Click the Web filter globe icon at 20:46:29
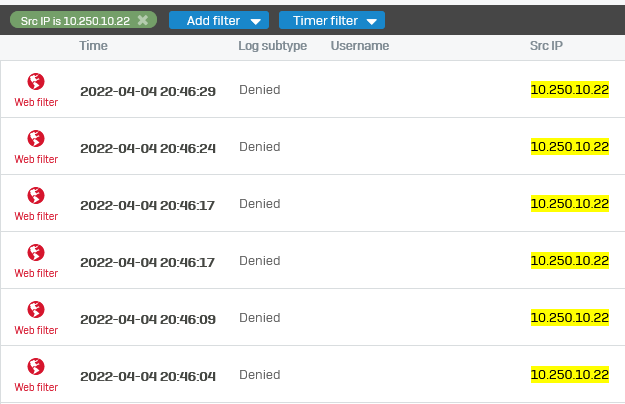625x404 pixels. coord(36,82)
